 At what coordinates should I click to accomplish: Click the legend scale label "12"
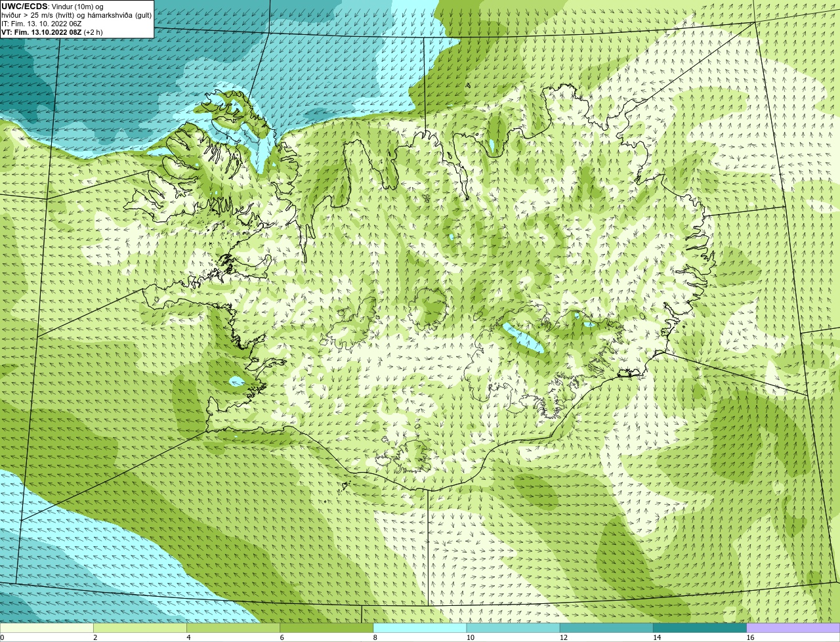click(x=563, y=637)
